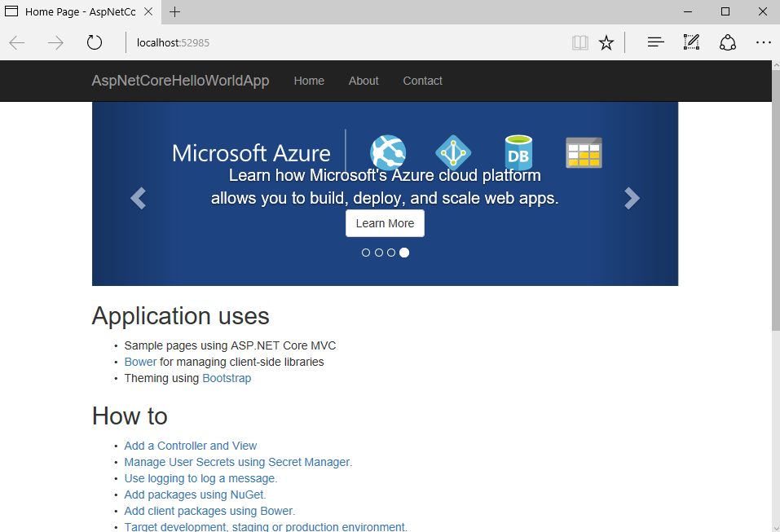Screen dimensions: 780x532
Task: Open Manage User Secrets using Secret Manager
Action: [x=238, y=463]
